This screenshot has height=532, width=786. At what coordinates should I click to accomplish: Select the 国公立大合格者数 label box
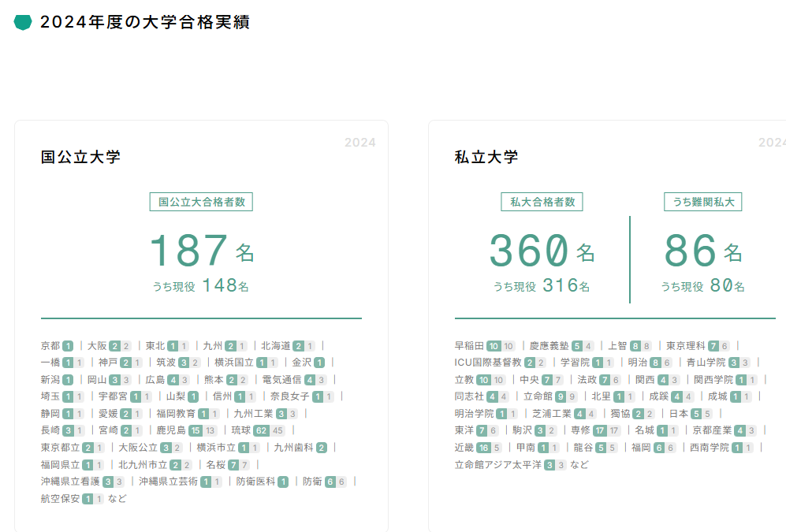pyautogui.click(x=201, y=202)
